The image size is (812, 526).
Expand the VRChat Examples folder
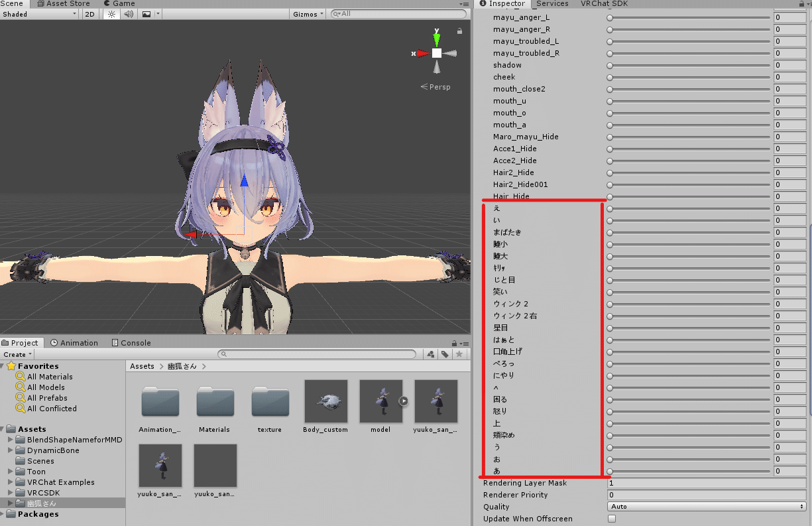tap(11, 482)
